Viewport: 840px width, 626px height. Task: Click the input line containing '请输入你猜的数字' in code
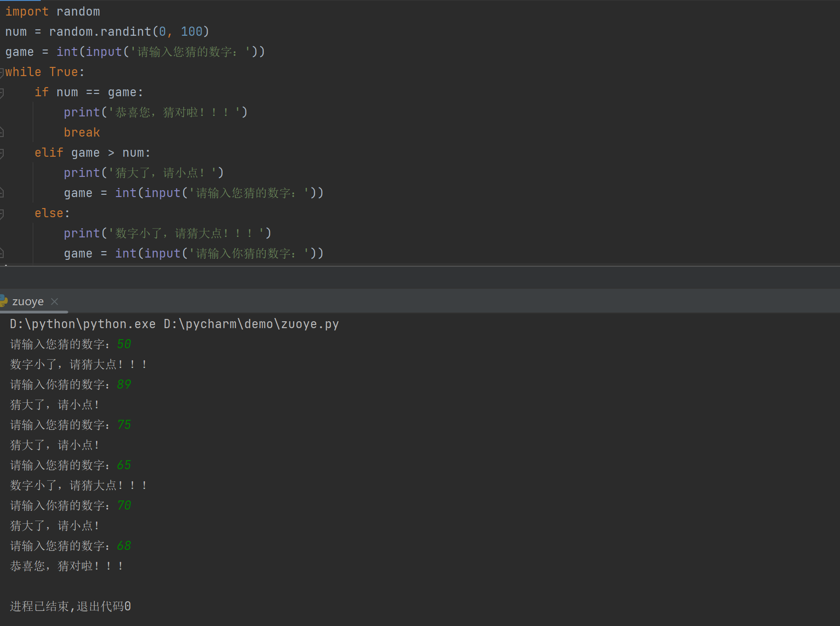click(194, 253)
